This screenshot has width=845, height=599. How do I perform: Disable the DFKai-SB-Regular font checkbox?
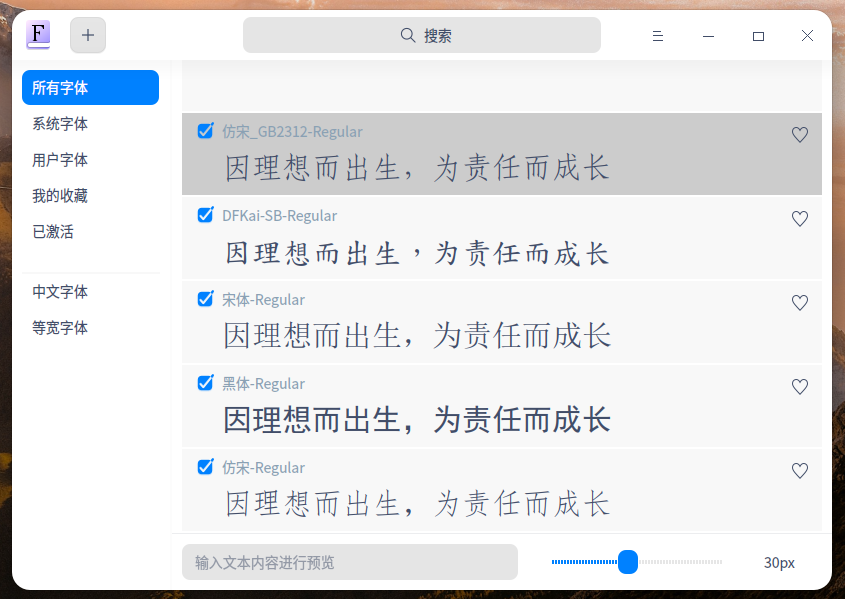point(205,214)
